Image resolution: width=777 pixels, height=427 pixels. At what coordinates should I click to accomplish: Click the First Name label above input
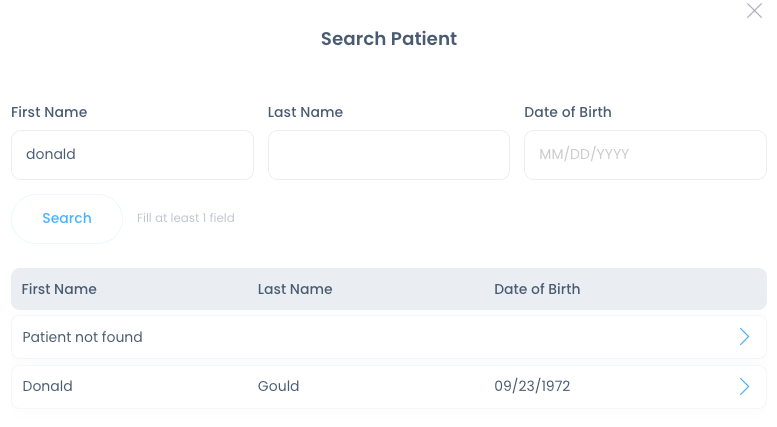[x=49, y=112]
